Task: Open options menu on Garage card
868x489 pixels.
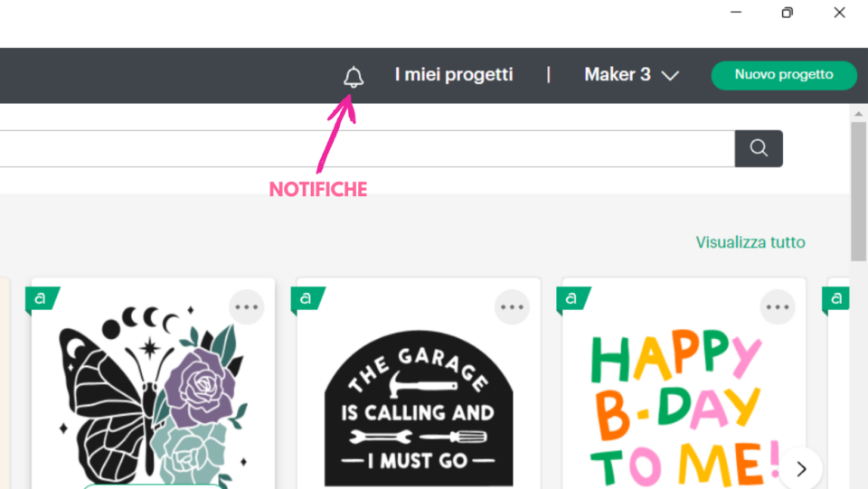Action: point(512,306)
